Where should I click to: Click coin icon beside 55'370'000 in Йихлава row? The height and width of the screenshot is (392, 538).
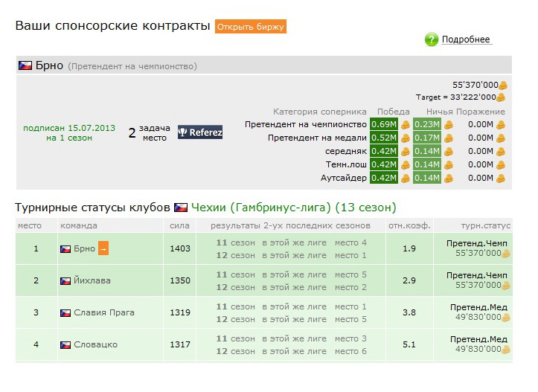click(x=506, y=286)
